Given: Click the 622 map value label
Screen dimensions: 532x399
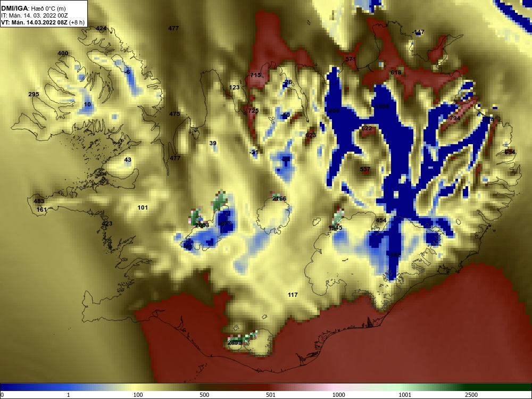Looking at the screenshot, I should click(x=367, y=128).
